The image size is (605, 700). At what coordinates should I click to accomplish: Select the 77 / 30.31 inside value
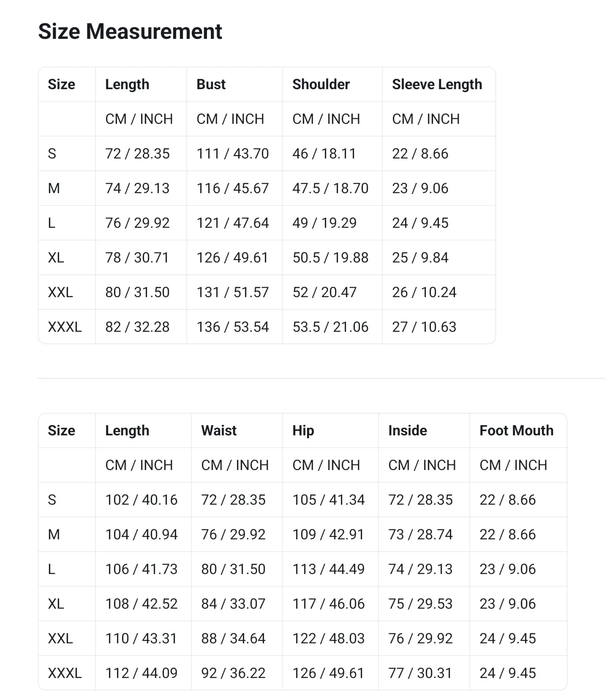point(420,673)
